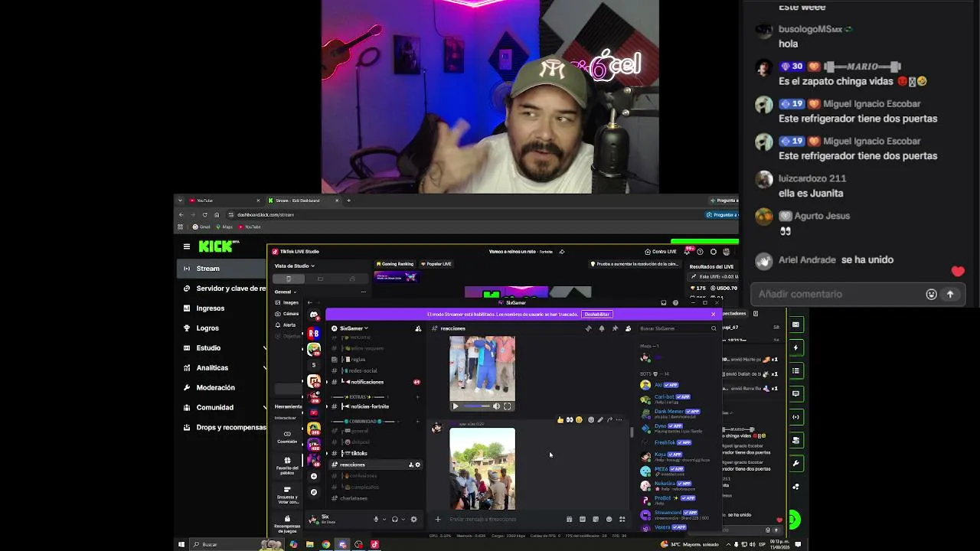Open the Kick hamburger menu icon

click(186, 246)
